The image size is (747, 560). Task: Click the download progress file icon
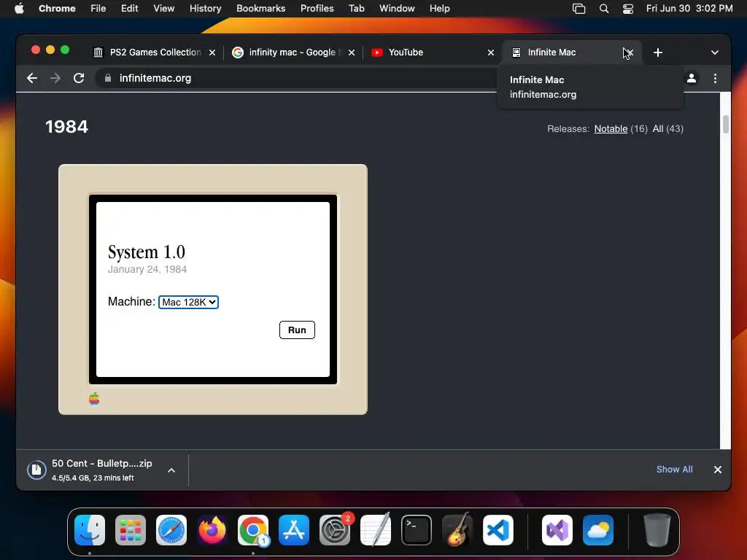[x=36, y=470]
